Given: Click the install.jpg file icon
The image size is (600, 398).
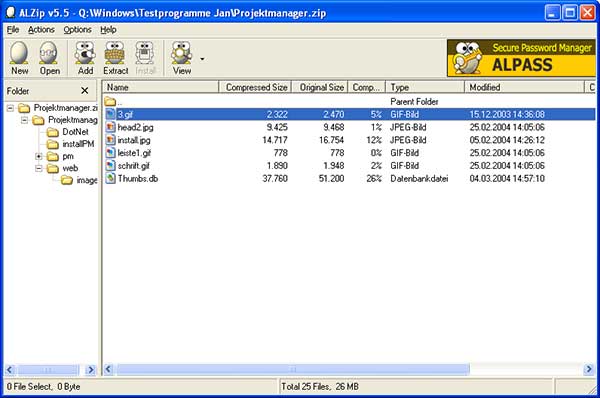Looking at the screenshot, I should pos(110,140).
